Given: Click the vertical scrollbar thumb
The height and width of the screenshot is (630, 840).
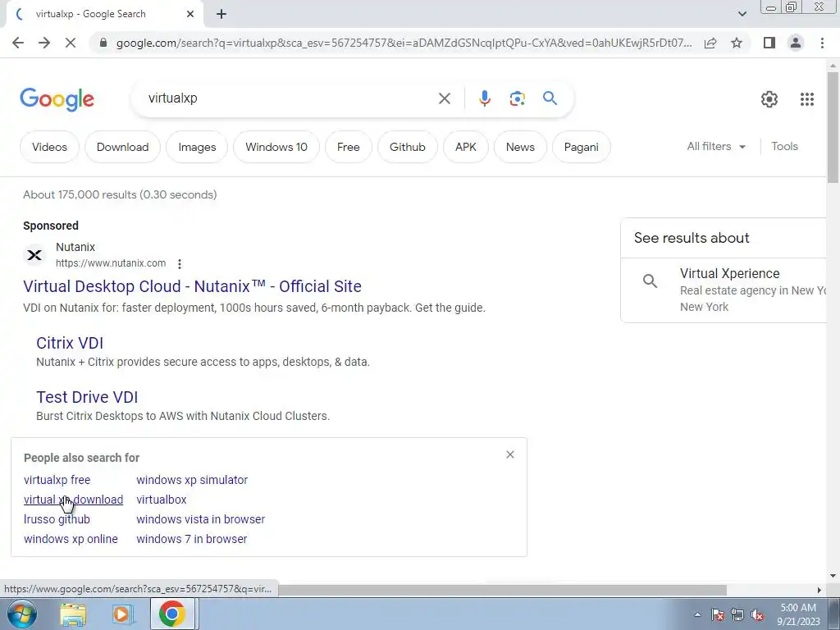Looking at the screenshot, I should tap(833, 126).
